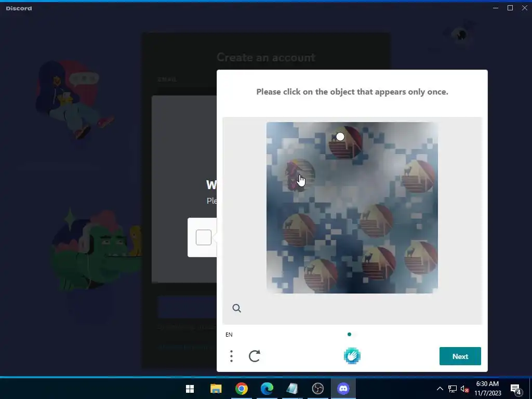Refresh the captcha challenge with the reload icon
532x399 pixels.
tap(255, 356)
